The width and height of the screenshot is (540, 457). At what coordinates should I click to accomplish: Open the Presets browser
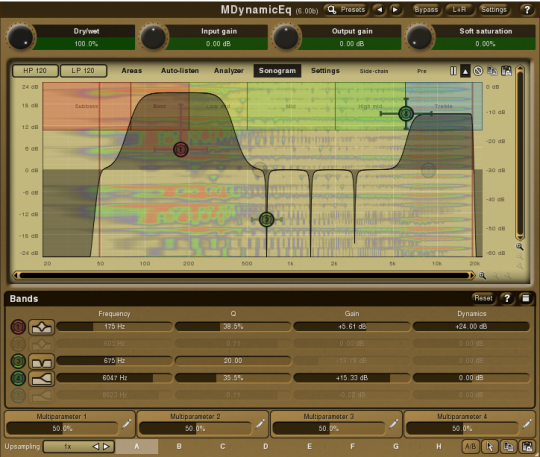(346, 10)
